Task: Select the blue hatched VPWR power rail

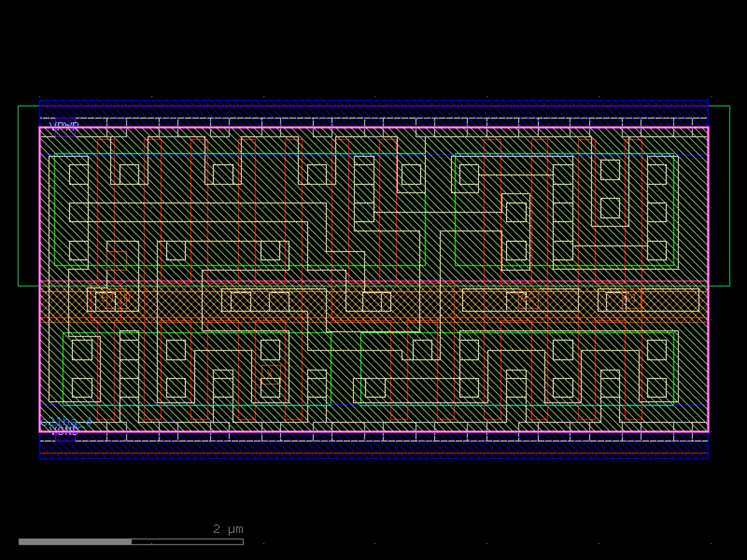Action: coord(373,111)
